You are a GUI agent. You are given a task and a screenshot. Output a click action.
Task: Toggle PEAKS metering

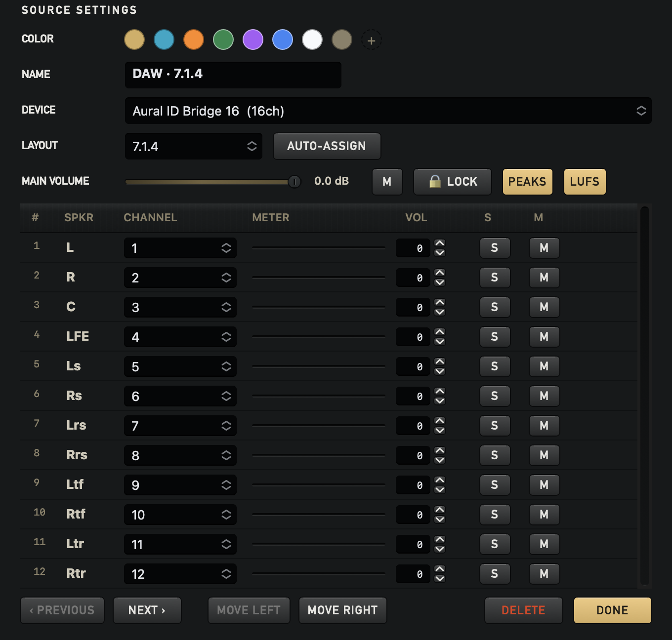[527, 182]
